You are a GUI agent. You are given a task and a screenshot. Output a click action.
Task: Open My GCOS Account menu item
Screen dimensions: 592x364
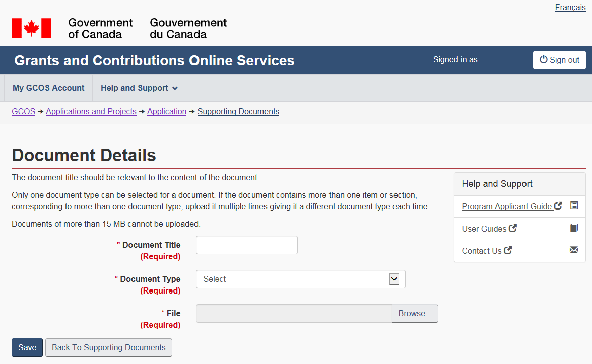pos(48,88)
